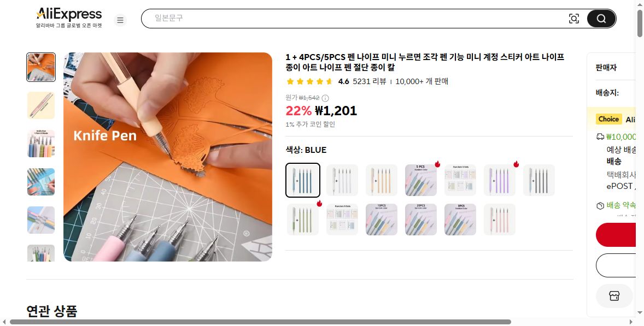
Task: Click the delivery truck shipping icon
Action: coord(600,137)
